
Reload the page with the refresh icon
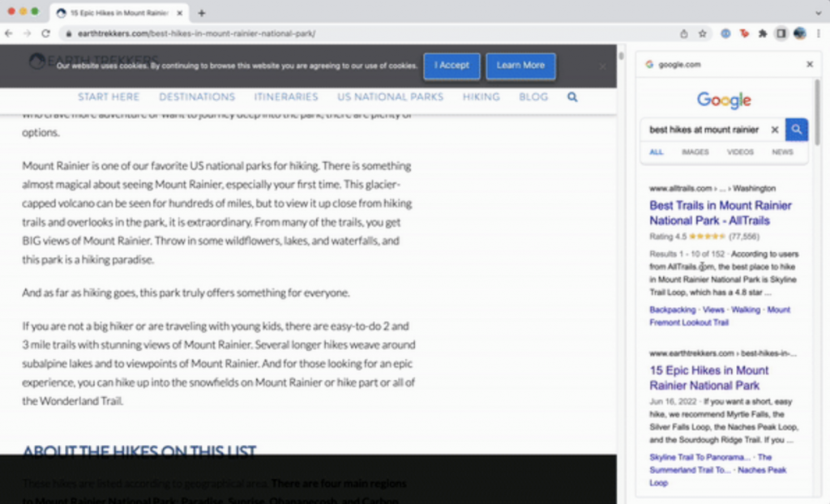45,33
